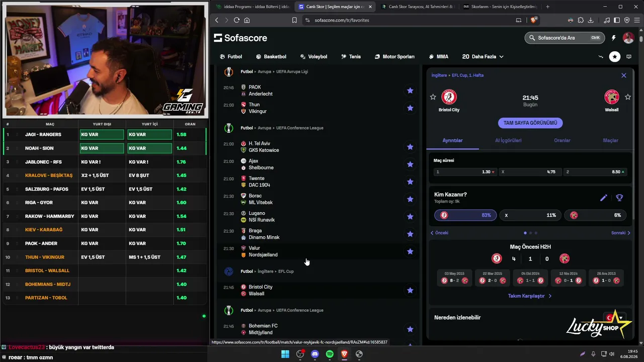The height and width of the screenshot is (362, 644).
Task: Click TAM SAYFA GÖRÜNÜMÜ button
Action: [530, 123]
